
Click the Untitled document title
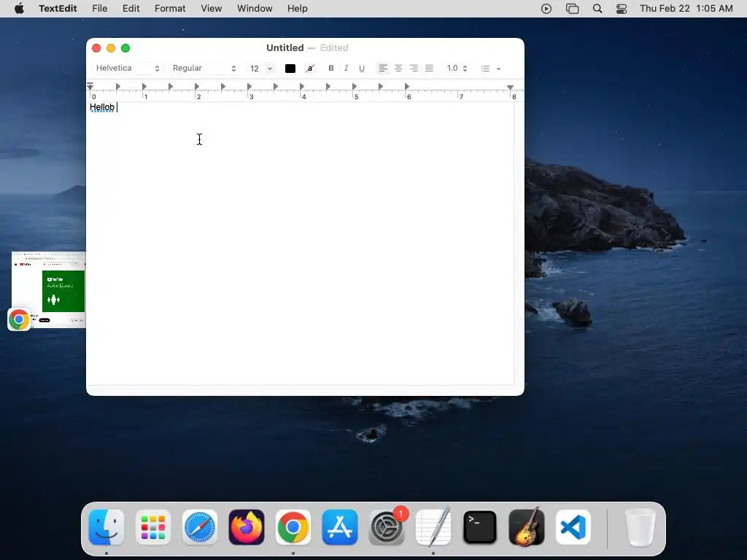(x=285, y=47)
